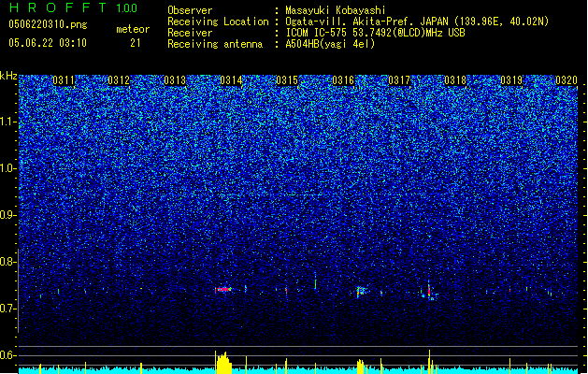Image resolution: width=588 pixels, height=374 pixels.
Task: Click the 0317 time marker
Action: click(399, 80)
